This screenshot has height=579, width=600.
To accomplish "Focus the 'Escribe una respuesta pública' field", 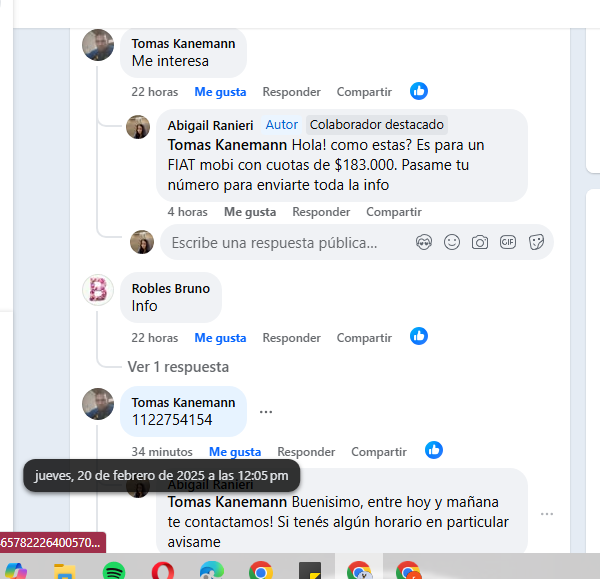I will [x=285, y=243].
